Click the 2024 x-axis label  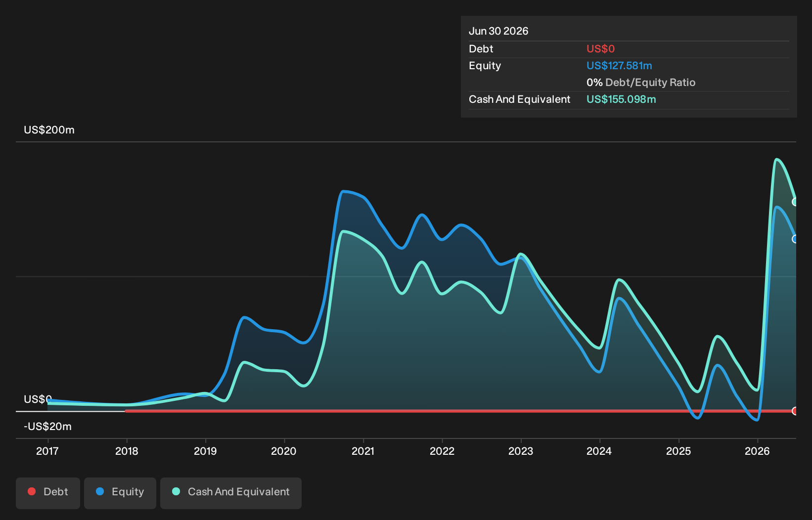599,451
